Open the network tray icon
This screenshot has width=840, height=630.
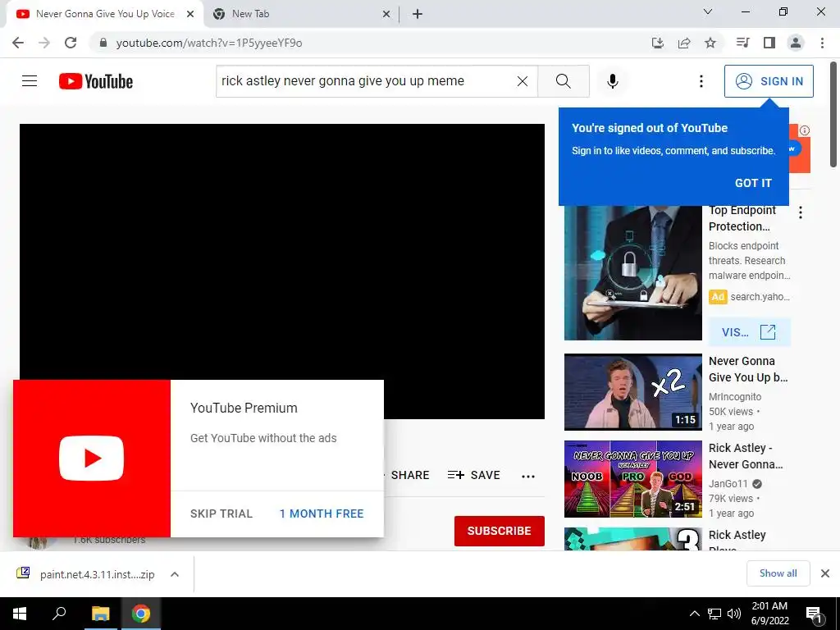714,614
